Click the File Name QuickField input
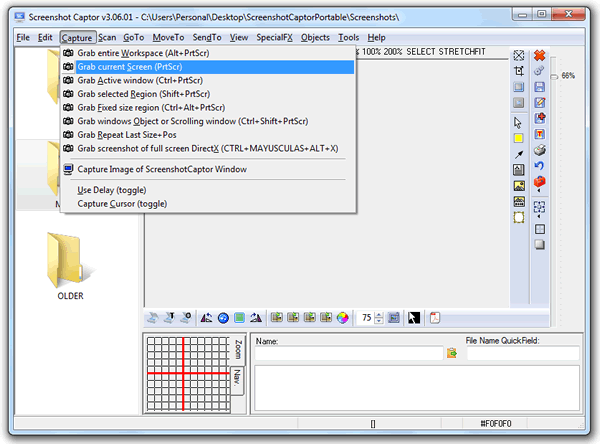This screenshot has height=444, width=600. 523,353
